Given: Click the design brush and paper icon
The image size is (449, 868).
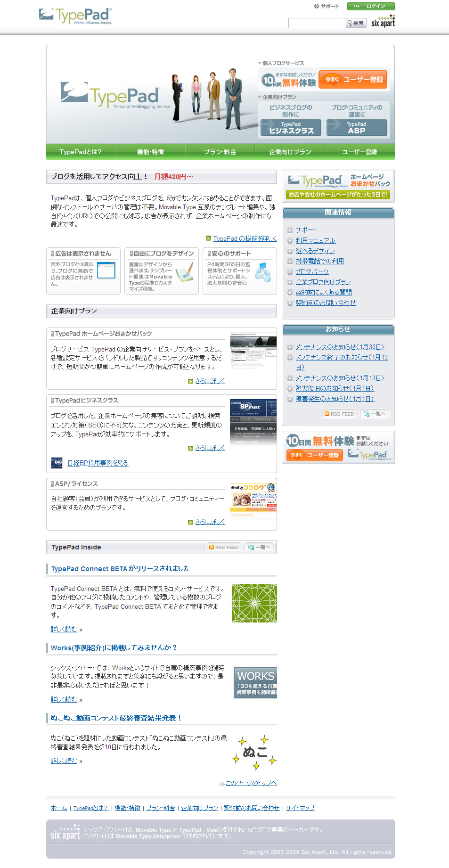Looking at the screenshot, I should [185, 271].
